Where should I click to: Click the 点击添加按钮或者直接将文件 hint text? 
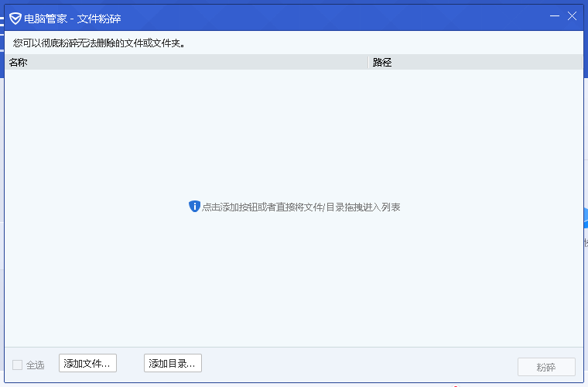click(301, 207)
